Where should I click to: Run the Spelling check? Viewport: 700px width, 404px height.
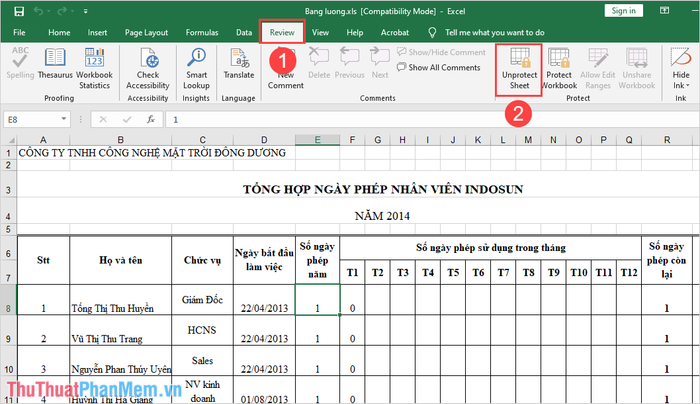point(20,63)
